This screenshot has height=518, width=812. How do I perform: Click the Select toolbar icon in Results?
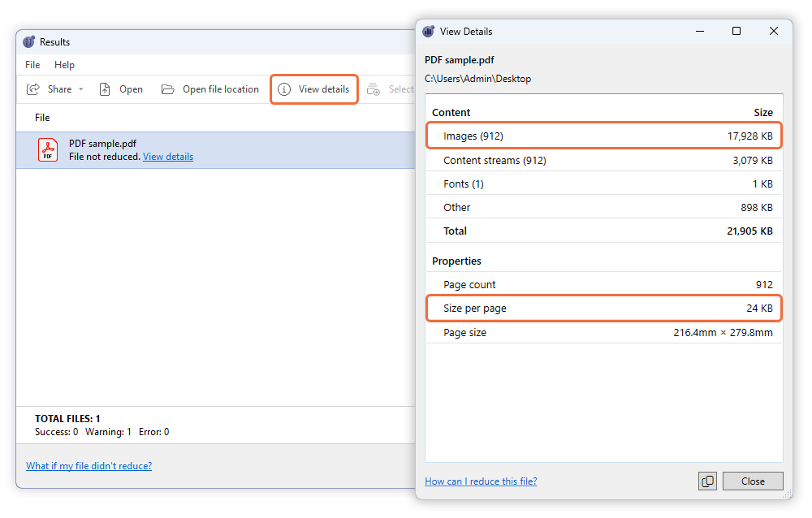[374, 89]
